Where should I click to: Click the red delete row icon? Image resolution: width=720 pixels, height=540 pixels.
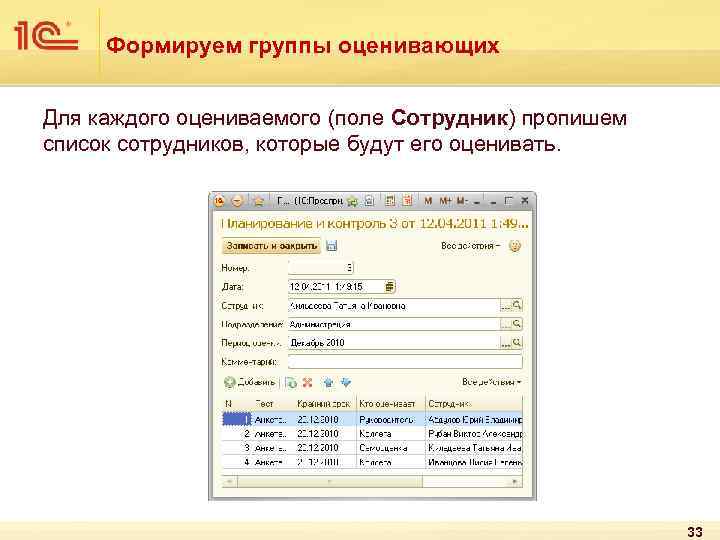pyautogui.click(x=308, y=382)
